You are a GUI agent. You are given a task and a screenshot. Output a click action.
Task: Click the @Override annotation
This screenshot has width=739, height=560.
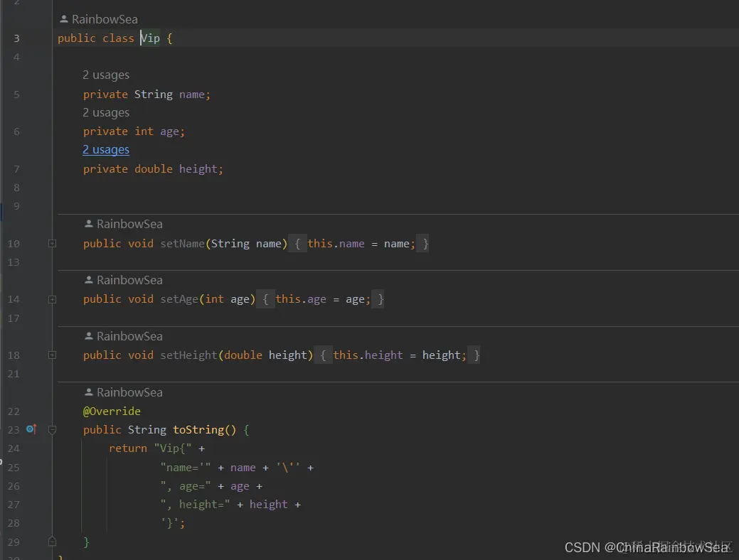[112, 411]
